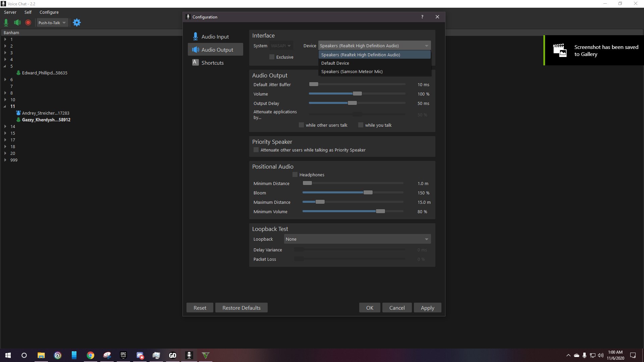
Task: Open Chrome from the taskbar
Action: click(91, 355)
